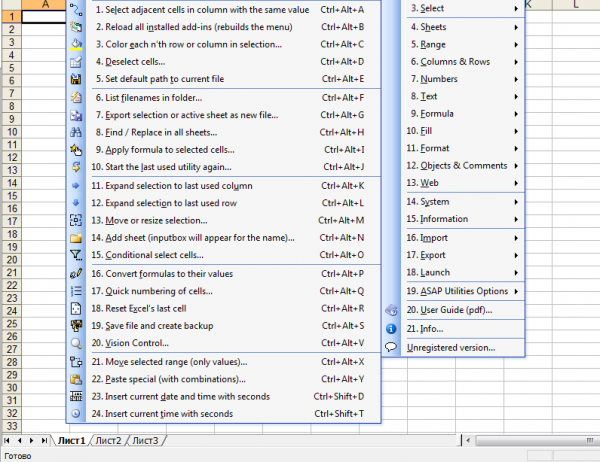The height and width of the screenshot is (462, 600).
Task: Open the 13. Web submenu
Action: [463, 183]
